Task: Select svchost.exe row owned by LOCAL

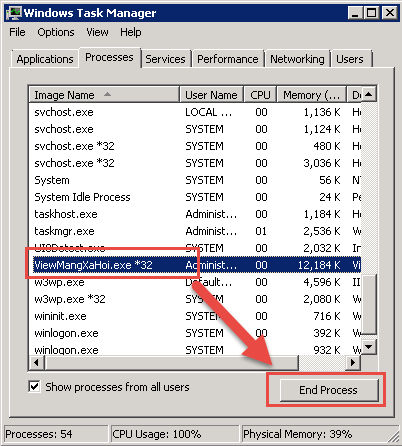Action: [x=195, y=112]
